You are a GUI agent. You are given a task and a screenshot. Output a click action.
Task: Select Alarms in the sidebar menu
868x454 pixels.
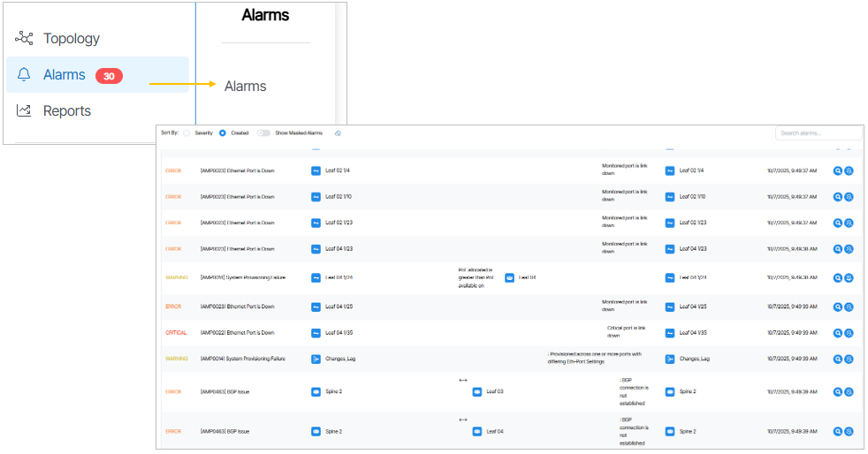[x=64, y=76]
